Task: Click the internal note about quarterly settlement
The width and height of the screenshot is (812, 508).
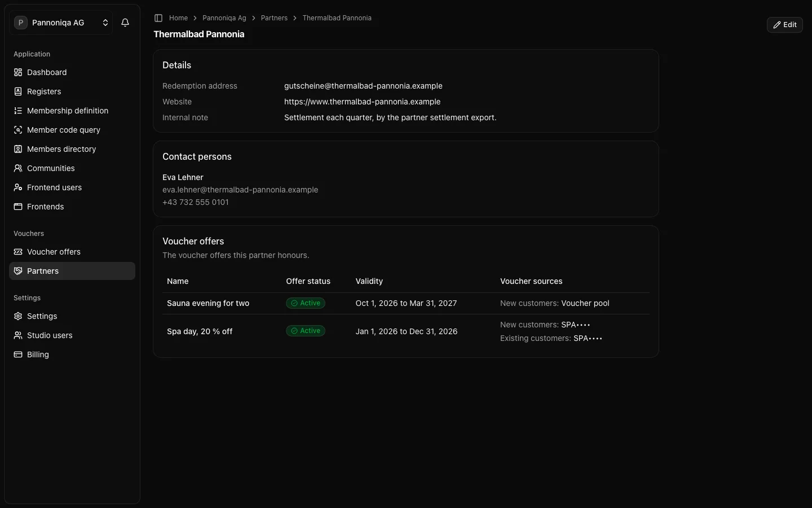Action: click(x=390, y=117)
